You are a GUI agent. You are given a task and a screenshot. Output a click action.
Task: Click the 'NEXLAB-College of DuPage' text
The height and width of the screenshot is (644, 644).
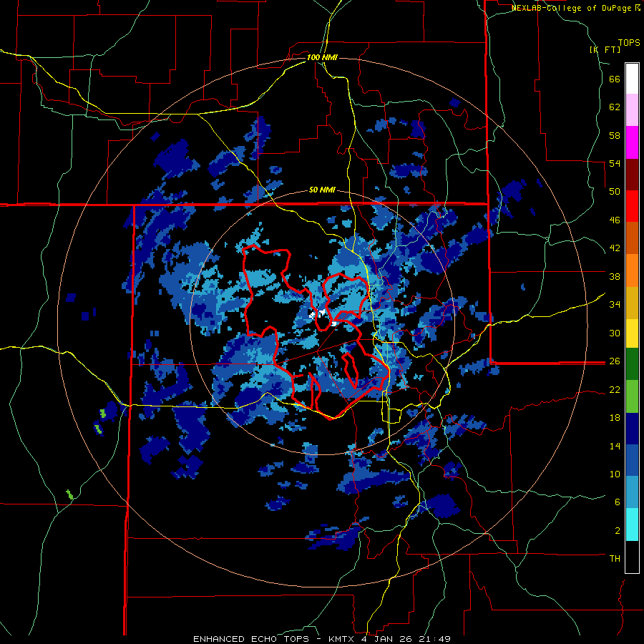pos(571,8)
